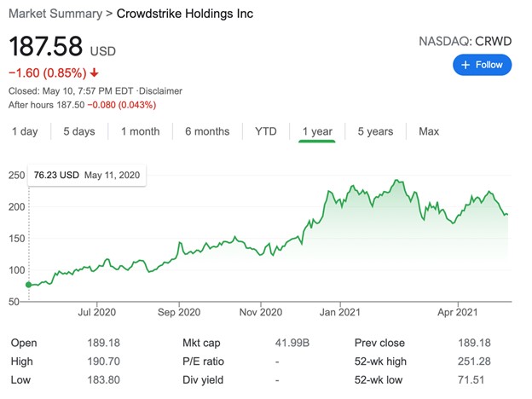Screen dimensions: 532x399
Task: Click the plus icon in Follow
Action: [x=465, y=65]
